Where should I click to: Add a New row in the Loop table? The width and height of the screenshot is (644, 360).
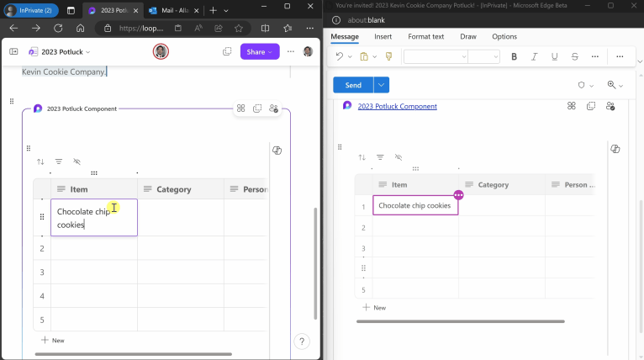[x=53, y=341]
